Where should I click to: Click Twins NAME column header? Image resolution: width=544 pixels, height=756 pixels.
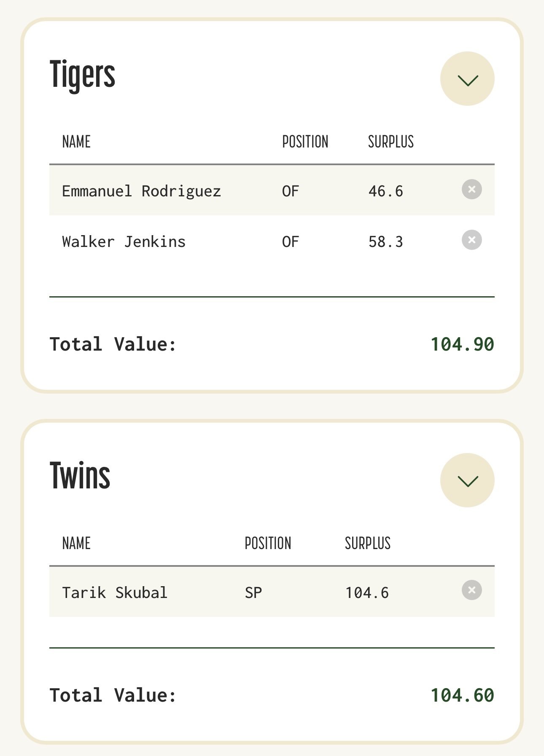point(76,544)
